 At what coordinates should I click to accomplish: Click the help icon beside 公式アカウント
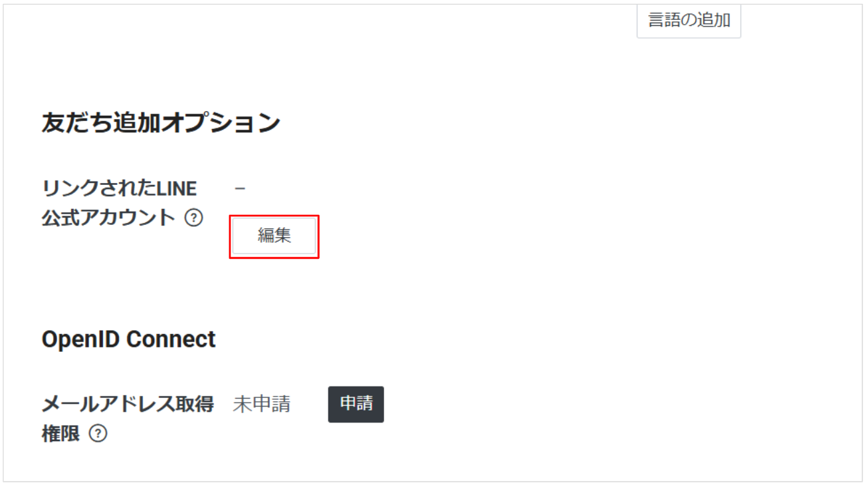193,218
